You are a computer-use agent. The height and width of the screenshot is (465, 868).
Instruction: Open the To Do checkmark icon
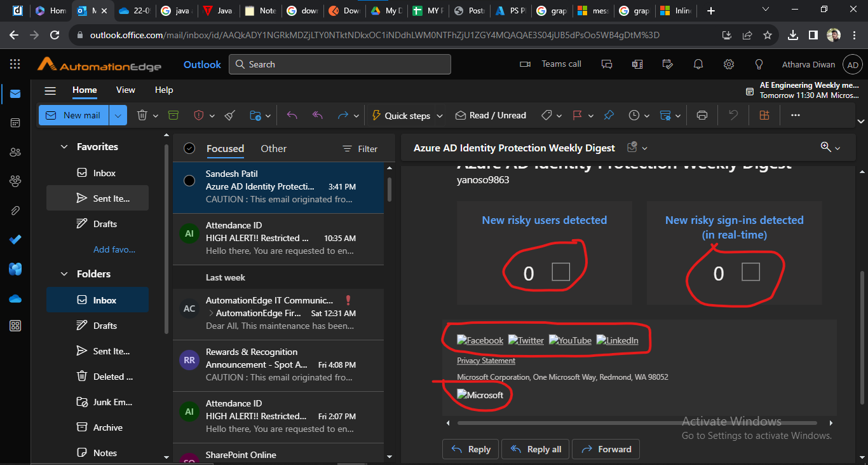[x=15, y=240]
